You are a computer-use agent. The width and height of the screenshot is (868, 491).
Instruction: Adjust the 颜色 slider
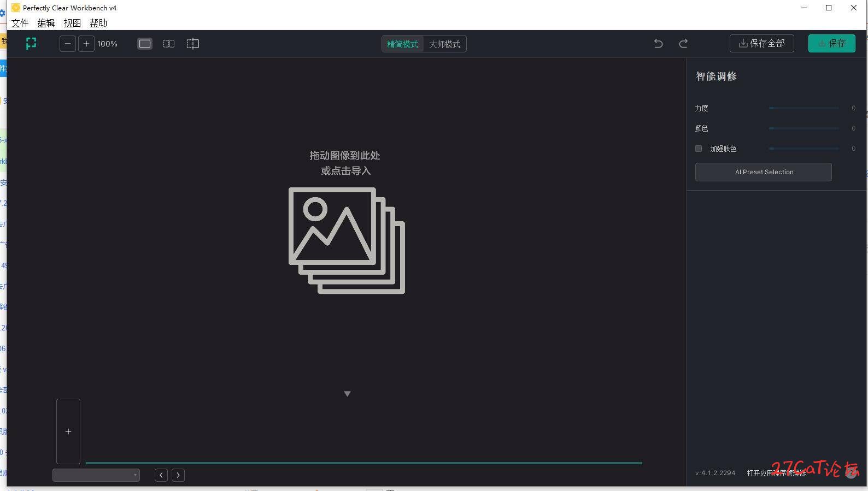point(804,128)
